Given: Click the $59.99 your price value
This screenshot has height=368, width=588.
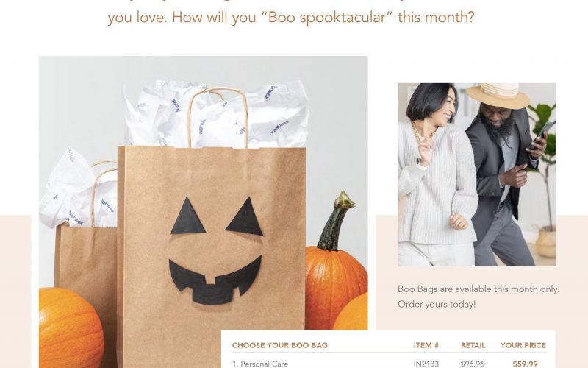Looking at the screenshot, I should (x=525, y=364).
